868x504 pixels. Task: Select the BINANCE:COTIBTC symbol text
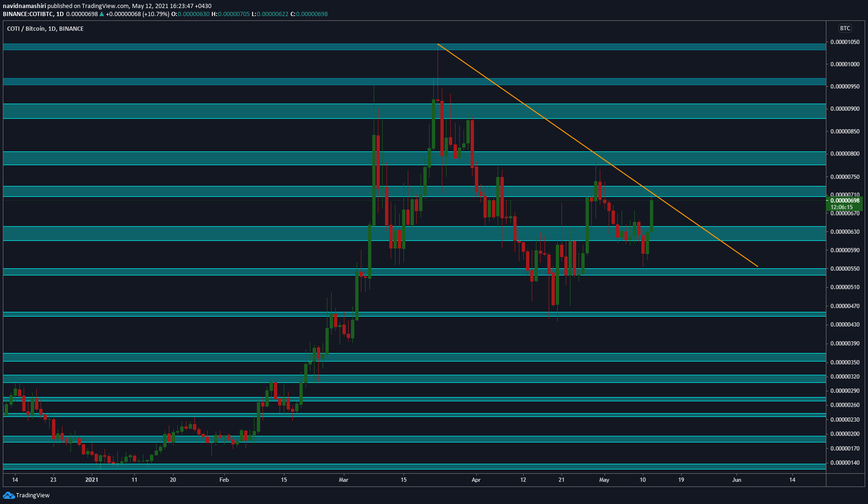click(28, 14)
